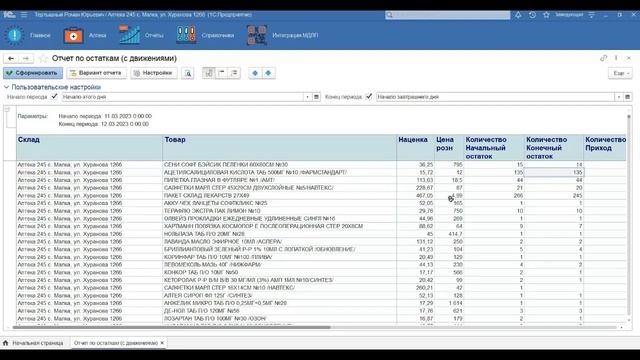Open calendar for Начало периода
The image size is (640, 360).
click(x=316, y=97)
